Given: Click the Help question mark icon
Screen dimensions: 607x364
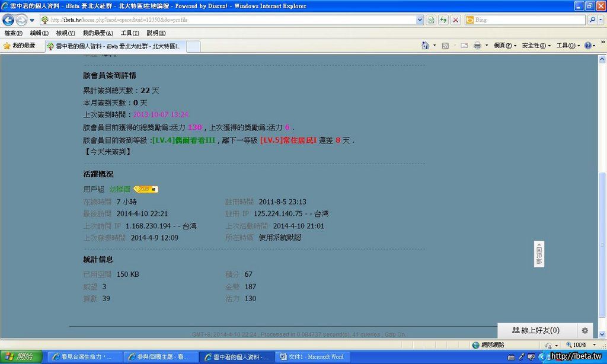Looking at the screenshot, I should [587, 46].
